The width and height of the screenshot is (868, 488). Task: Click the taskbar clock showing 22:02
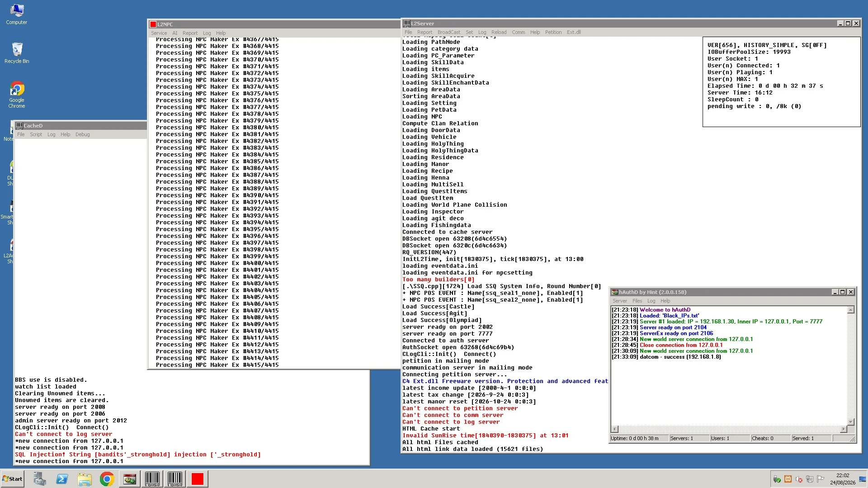point(842,479)
